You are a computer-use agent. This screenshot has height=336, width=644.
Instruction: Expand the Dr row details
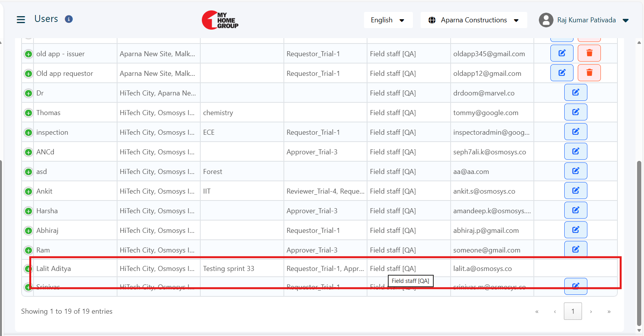point(29,93)
